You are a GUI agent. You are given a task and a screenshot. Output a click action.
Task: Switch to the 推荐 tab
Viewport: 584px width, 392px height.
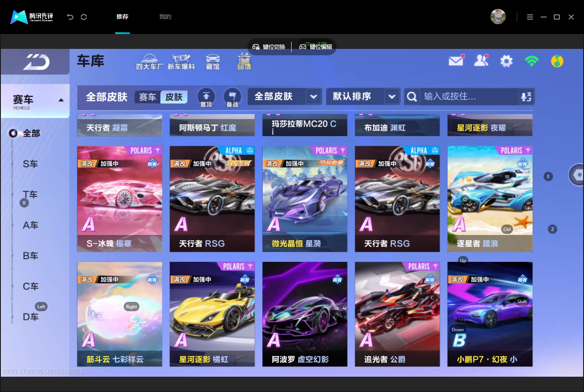coord(122,17)
